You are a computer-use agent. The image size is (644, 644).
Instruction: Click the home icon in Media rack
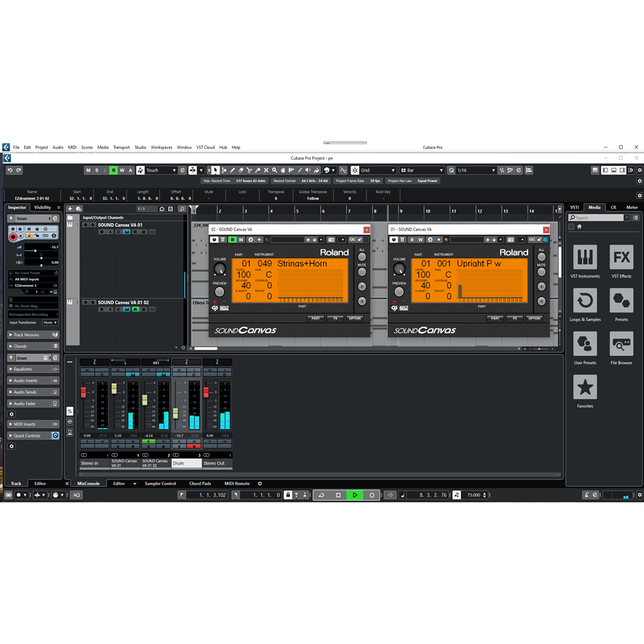click(580, 227)
